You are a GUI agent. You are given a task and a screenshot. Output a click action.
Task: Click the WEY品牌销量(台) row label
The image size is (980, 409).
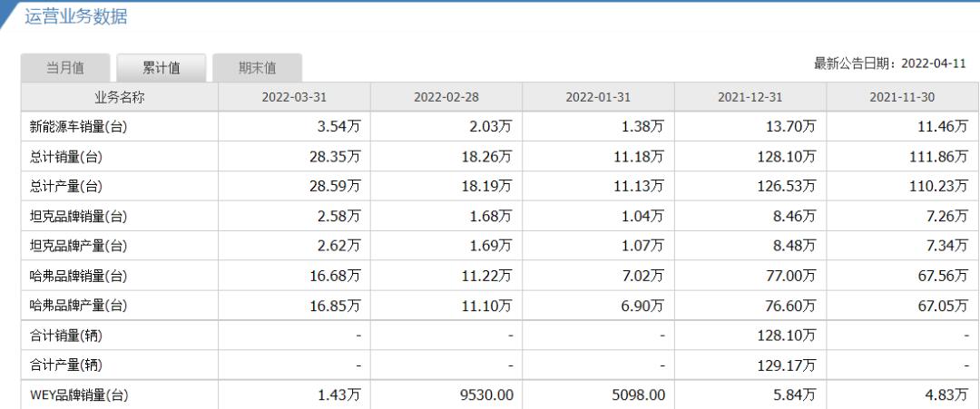[79, 395]
